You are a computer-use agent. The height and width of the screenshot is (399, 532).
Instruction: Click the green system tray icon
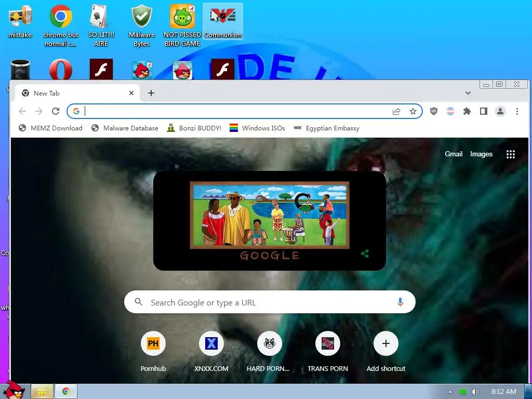463,392
